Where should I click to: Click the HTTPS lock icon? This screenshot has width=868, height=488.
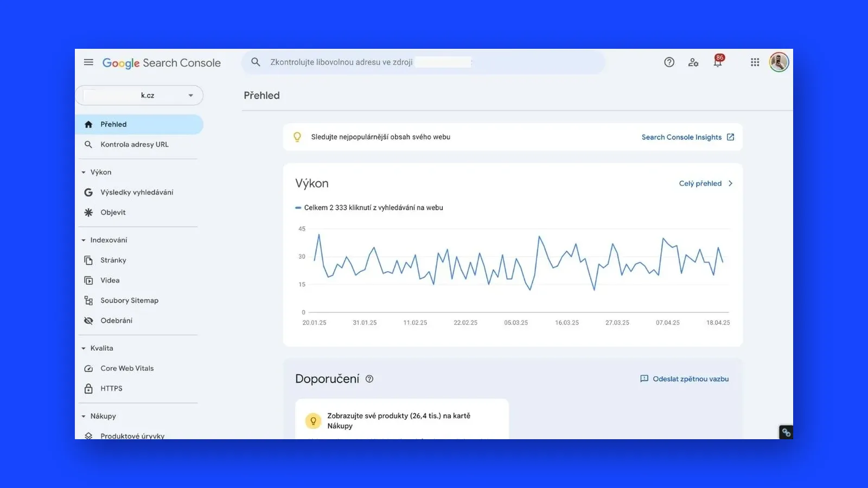[x=88, y=388]
